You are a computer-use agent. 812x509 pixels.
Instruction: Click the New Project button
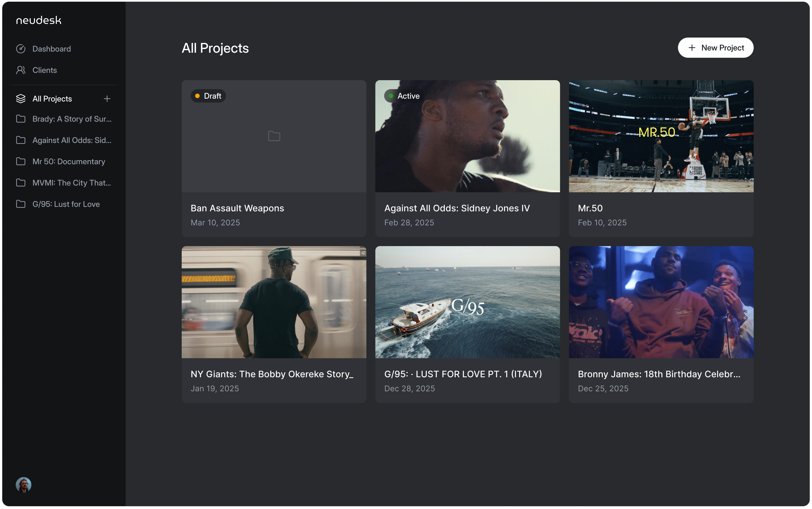point(715,47)
